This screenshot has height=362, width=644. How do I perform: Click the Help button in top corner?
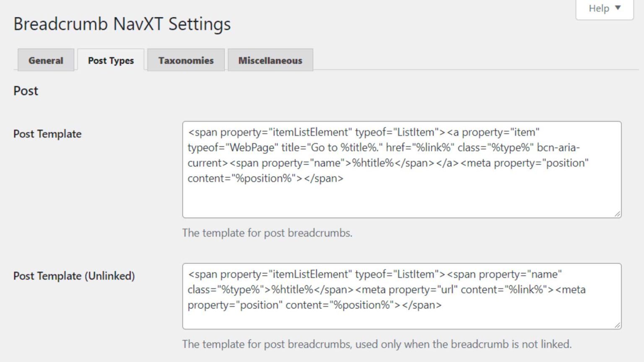(599, 8)
